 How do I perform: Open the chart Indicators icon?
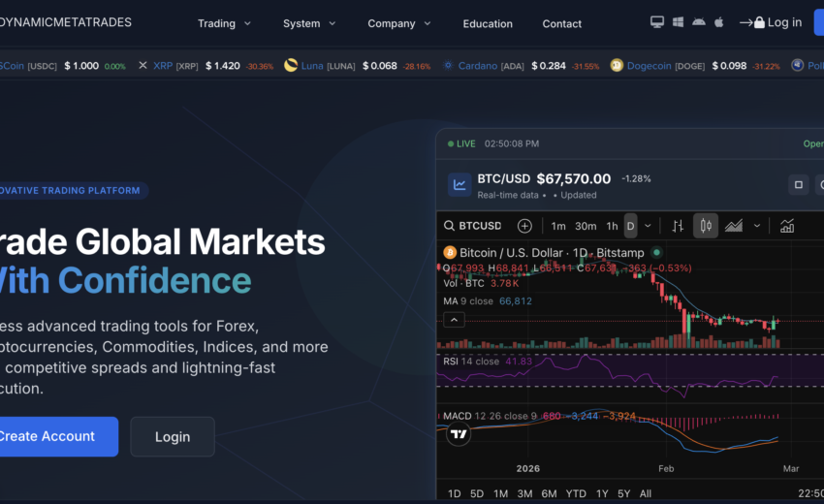click(x=787, y=226)
